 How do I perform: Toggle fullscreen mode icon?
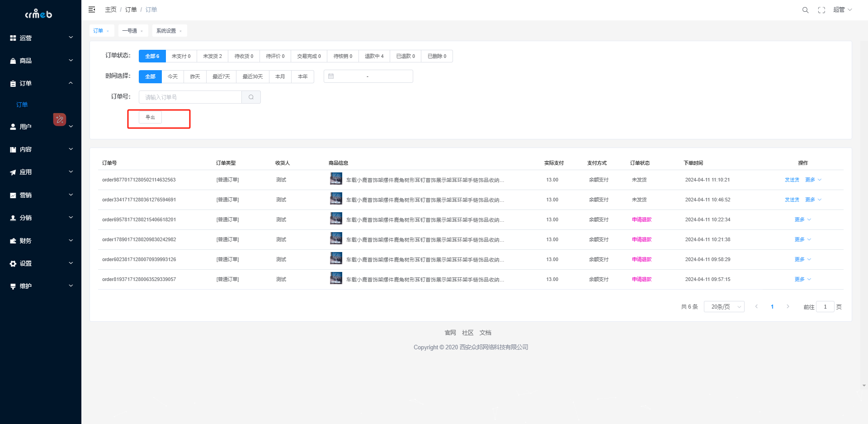[821, 10]
